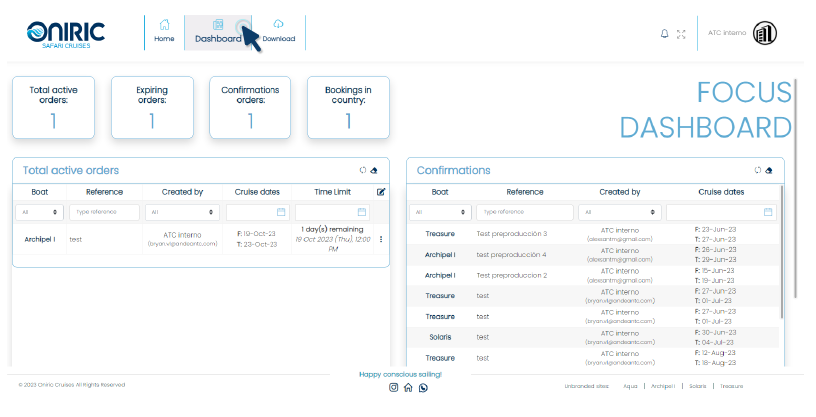Open the Instagram icon in footer
This screenshot has width=816, height=417.
[x=393, y=387]
